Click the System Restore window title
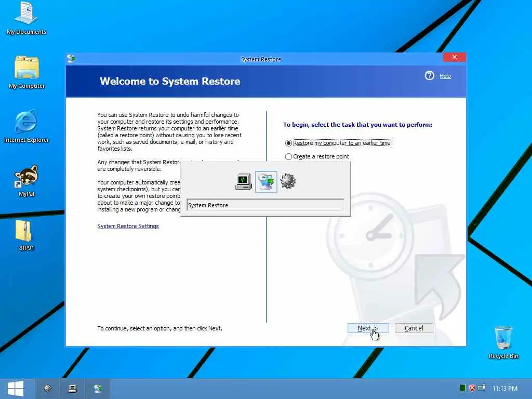 [x=261, y=59]
